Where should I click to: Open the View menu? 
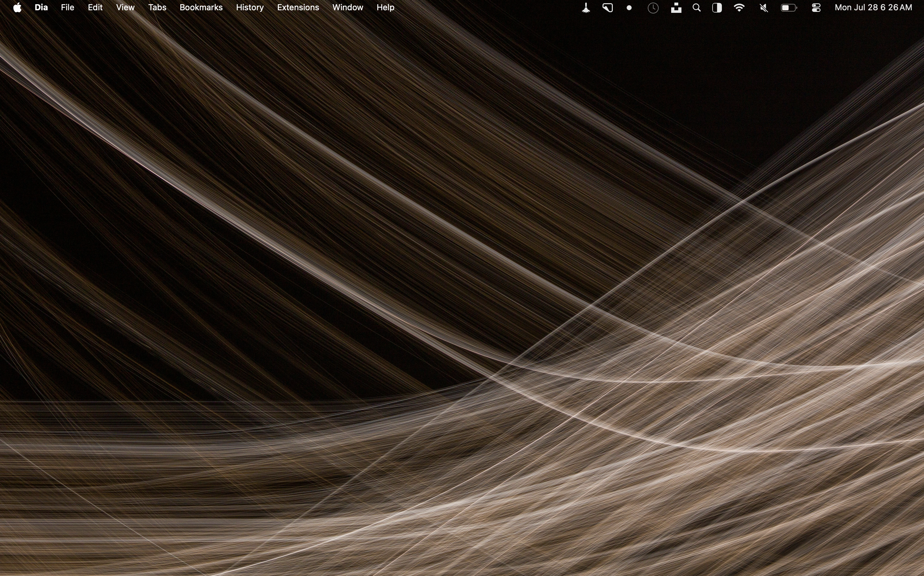click(x=125, y=7)
